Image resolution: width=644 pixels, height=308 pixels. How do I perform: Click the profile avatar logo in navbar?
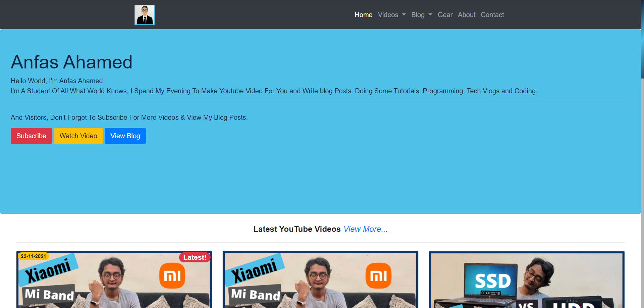click(x=144, y=15)
